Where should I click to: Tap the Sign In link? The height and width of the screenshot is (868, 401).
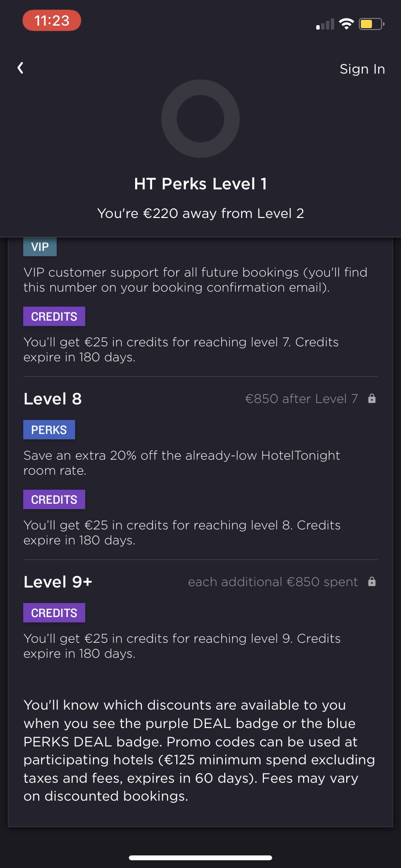coord(362,69)
